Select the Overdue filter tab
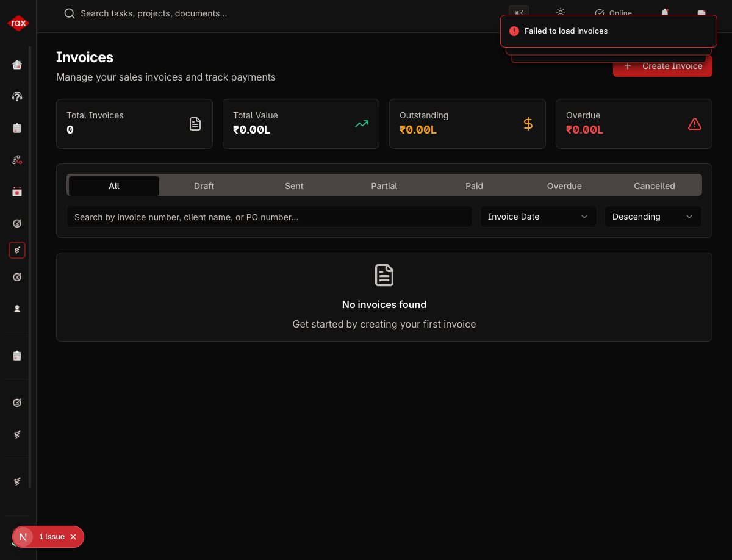The height and width of the screenshot is (560, 732). click(x=564, y=185)
